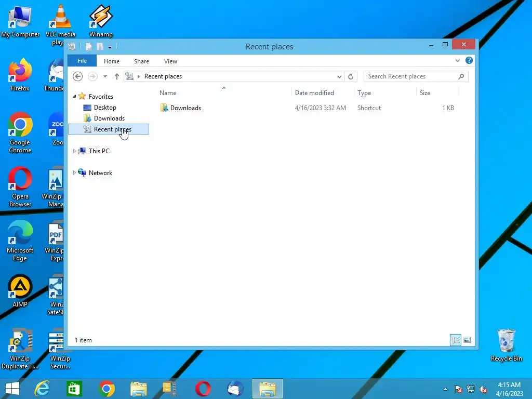
Task: Launch Internet Explorer from taskbar
Action: (x=42, y=389)
